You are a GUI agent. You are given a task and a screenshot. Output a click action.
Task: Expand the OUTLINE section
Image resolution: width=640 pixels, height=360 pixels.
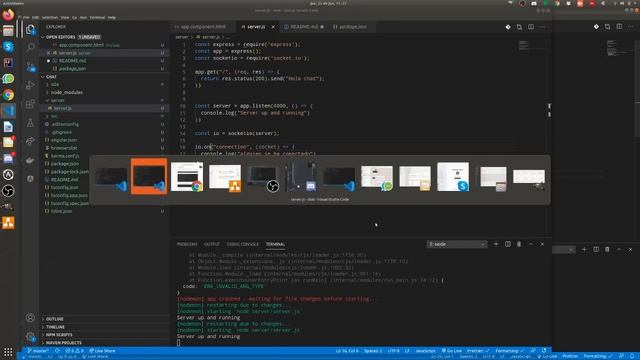coord(55,319)
